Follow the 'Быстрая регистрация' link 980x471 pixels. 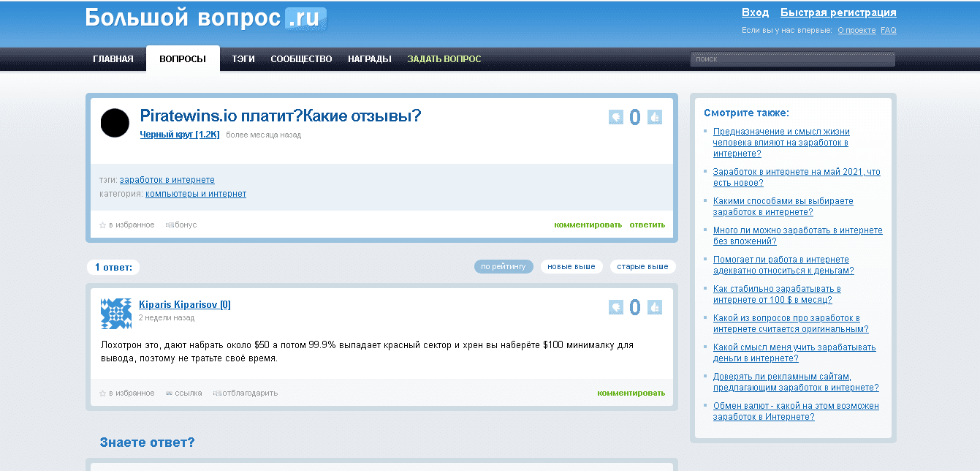click(x=838, y=12)
